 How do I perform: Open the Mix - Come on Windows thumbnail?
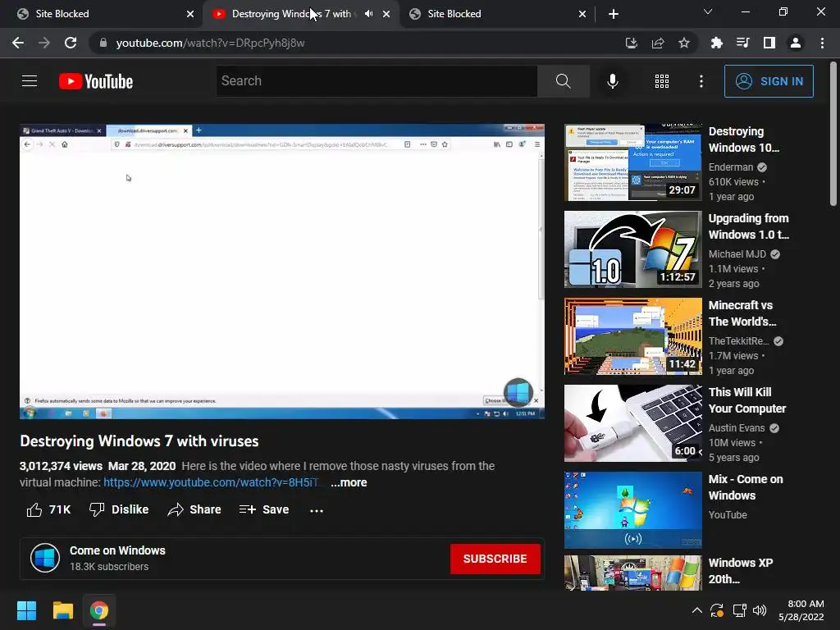pos(632,510)
